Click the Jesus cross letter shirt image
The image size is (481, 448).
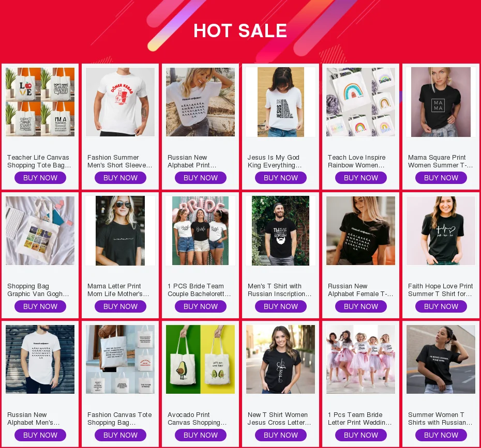(281, 359)
